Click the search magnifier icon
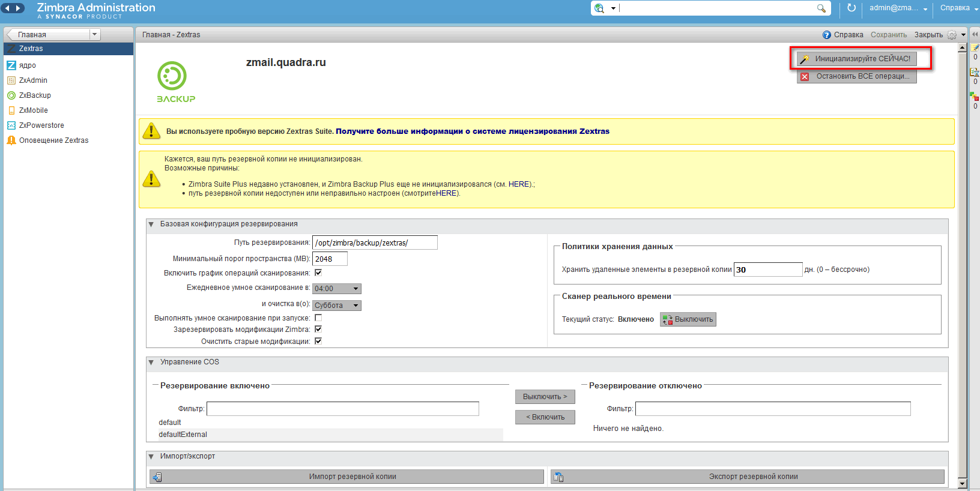 click(821, 8)
